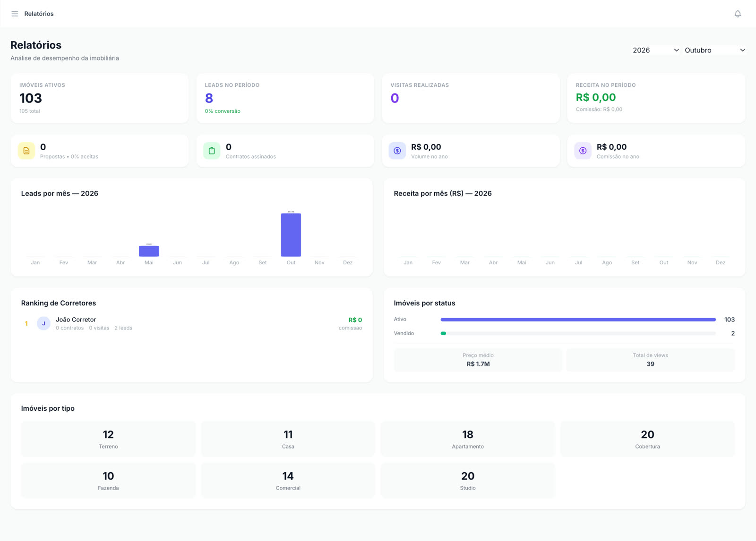Viewport: 756px width, 541px height.
Task: Click the 10 Fazenda tile
Action: 108,481
